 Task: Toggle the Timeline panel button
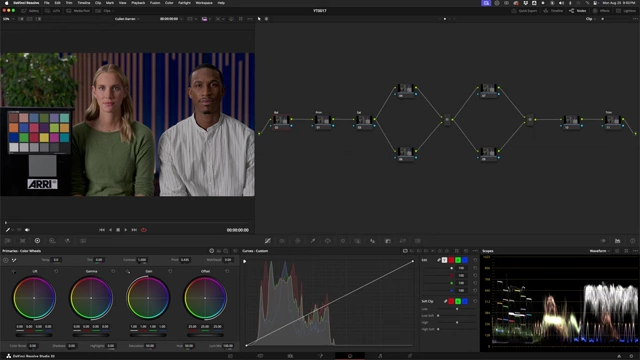tap(553, 11)
